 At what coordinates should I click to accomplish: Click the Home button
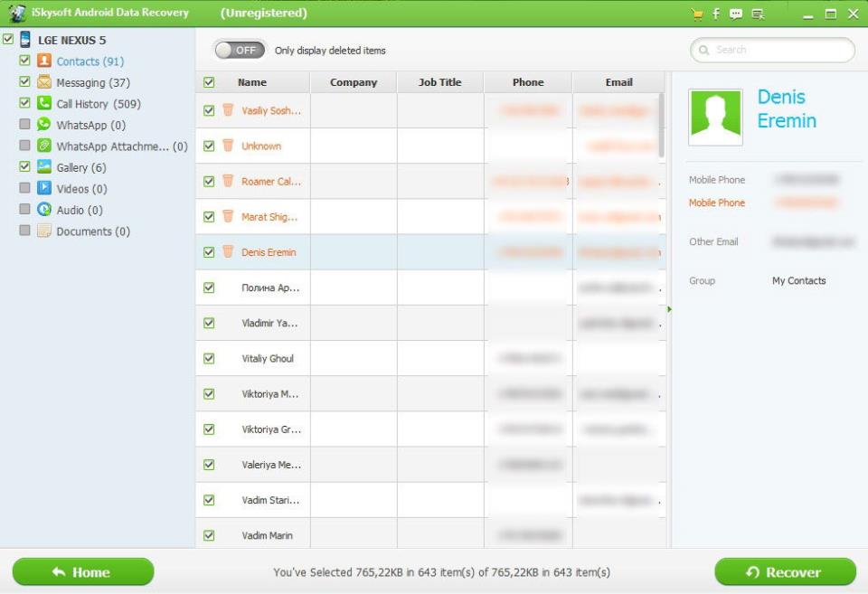[83, 571]
